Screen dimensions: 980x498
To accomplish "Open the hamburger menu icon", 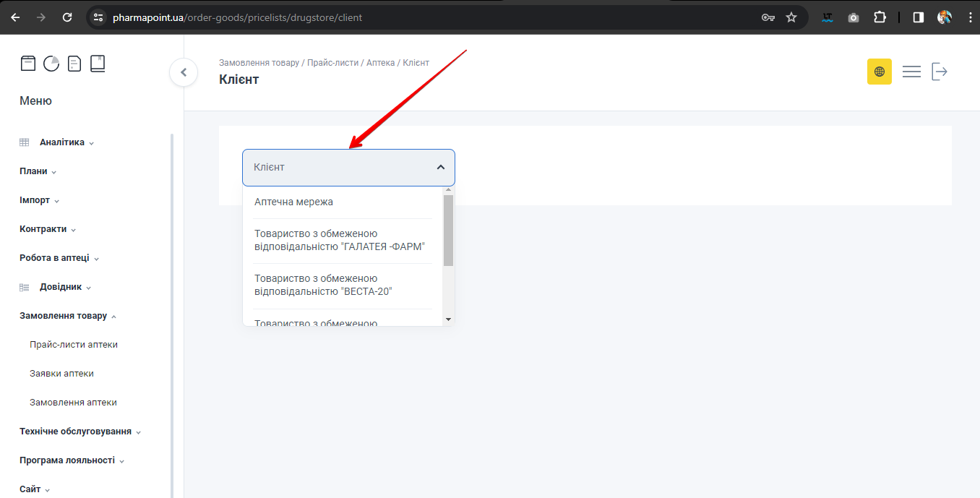I will (911, 72).
